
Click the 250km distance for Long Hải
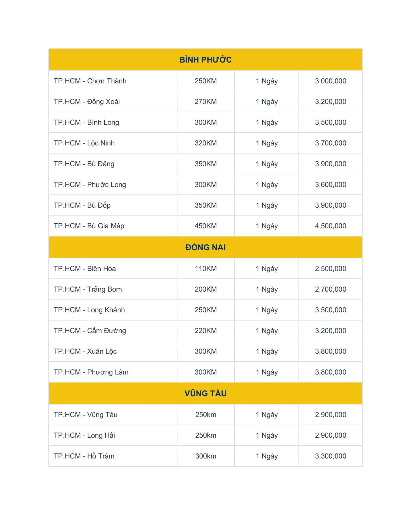pyautogui.click(x=206, y=435)
